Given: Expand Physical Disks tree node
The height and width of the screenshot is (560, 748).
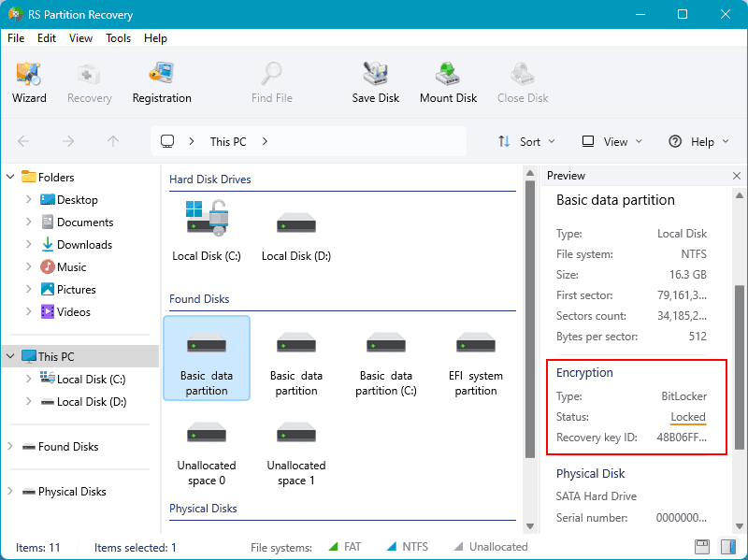Looking at the screenshot, I should (10, 492).
